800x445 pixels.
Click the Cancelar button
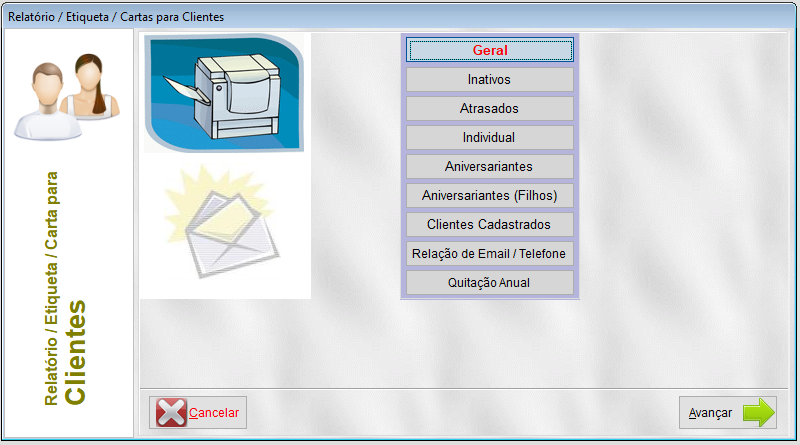click(x=198, y=412)
